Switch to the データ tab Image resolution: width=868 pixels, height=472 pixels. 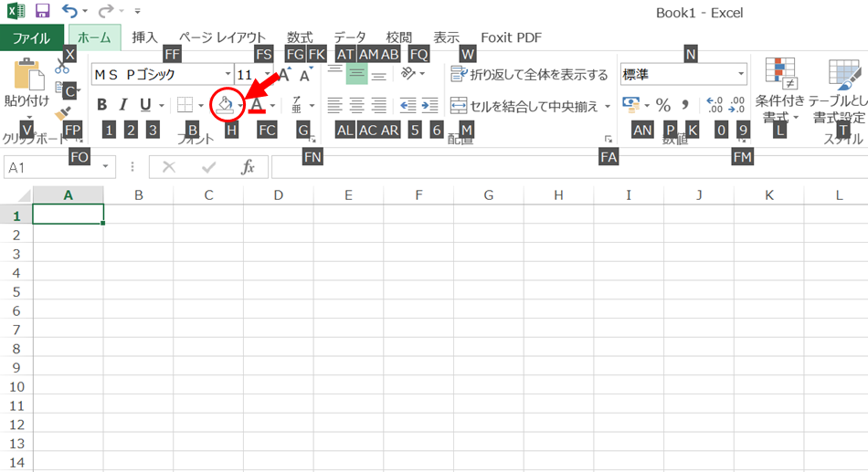pyautogui.click(x=349, y=37)
